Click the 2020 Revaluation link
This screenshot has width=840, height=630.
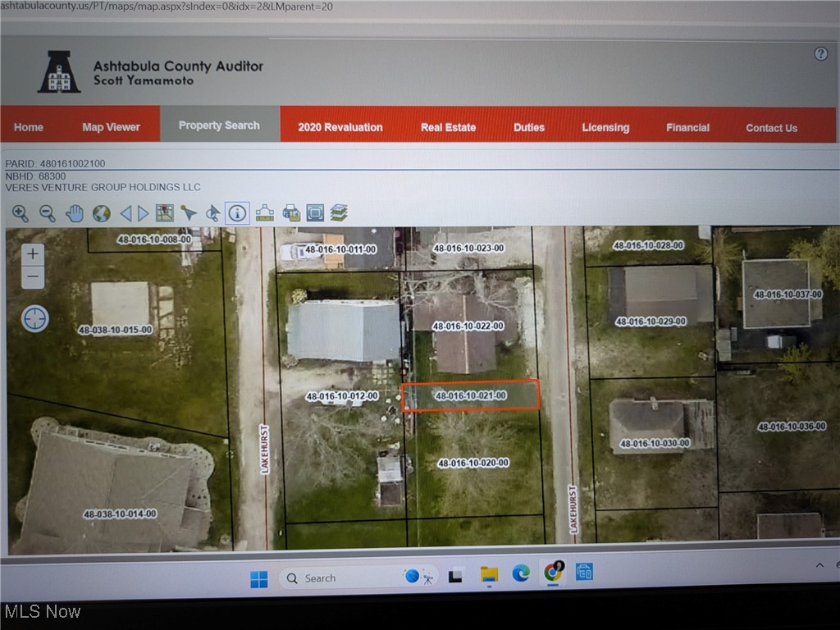pos(340,127)
